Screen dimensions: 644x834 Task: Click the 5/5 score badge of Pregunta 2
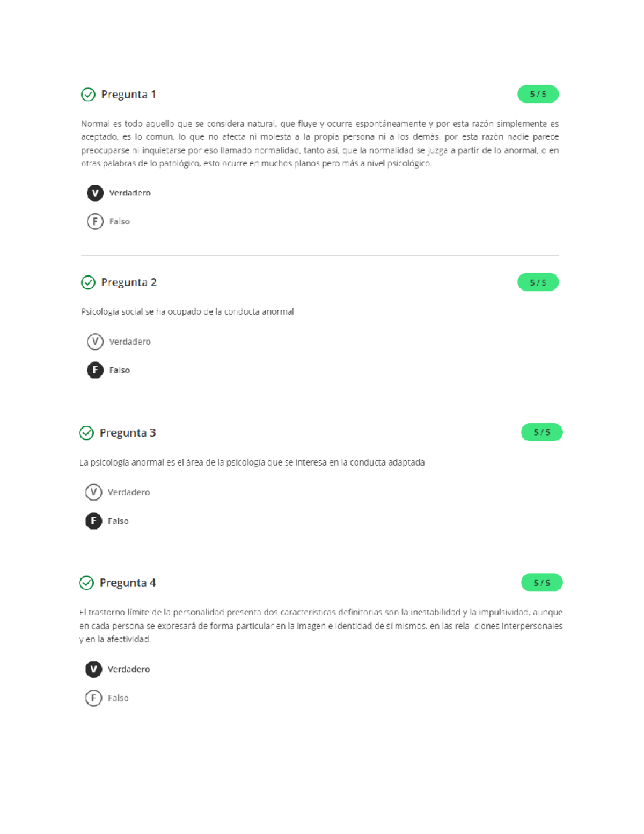point(538,282)
